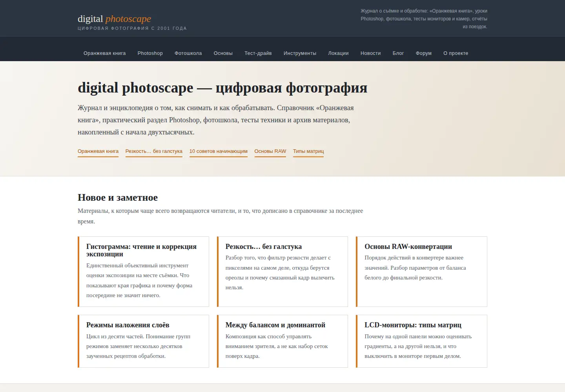Open the Photoshop navigation item
Screen dimensions: 565x392
point(150,53)
